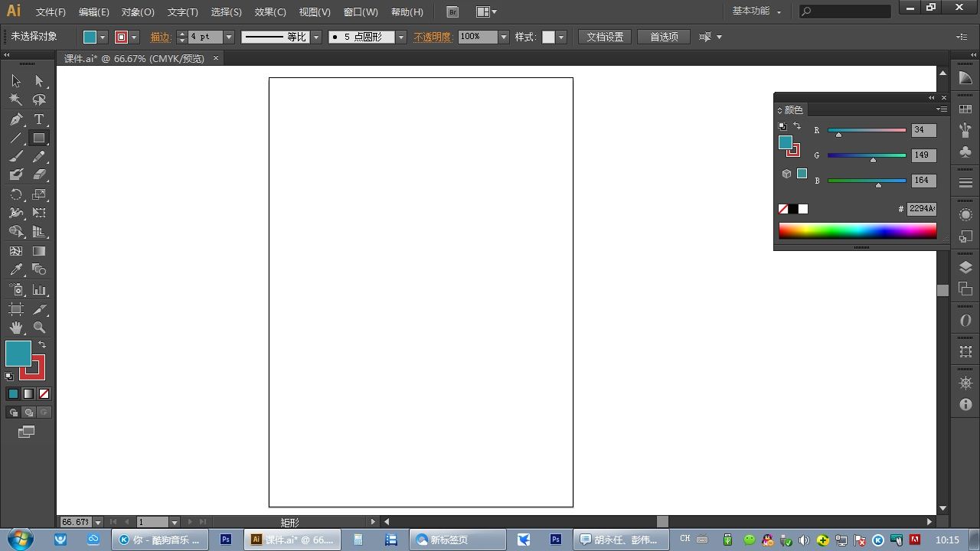This screenshot has width=980, height=551.
Task: Select the Rectangle tool
Action: point(39,139)
